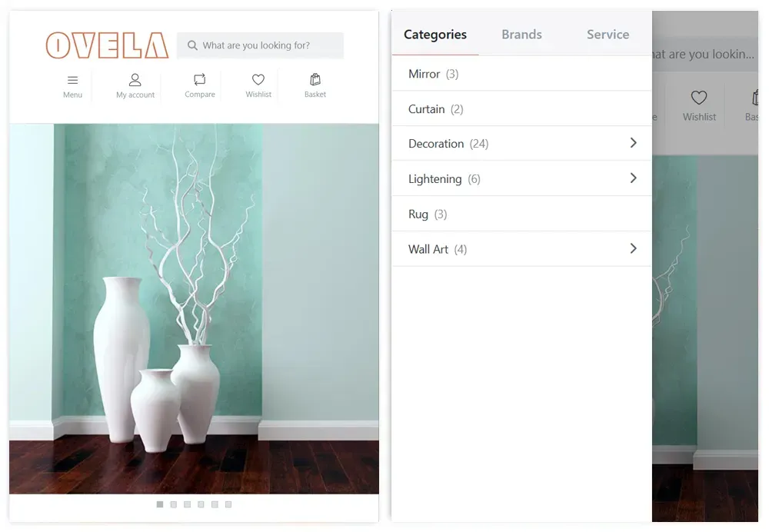Select the third slider pagination dot
Image resolution: width=769 pixels, height=532 pixels.
[x=188, y=504]
